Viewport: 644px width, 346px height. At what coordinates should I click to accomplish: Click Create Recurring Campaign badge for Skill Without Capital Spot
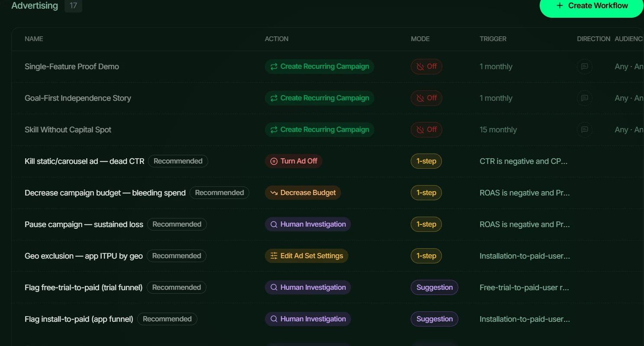click(x=319, y=130)
